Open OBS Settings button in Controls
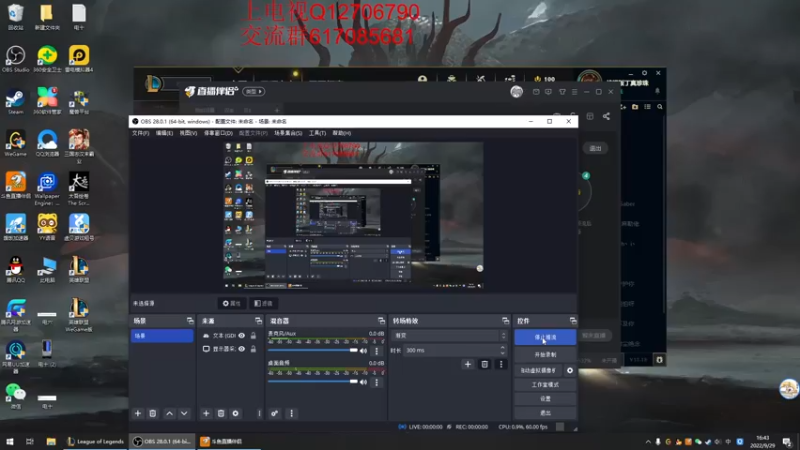This screenshot has height=450, width=800. click(545, 399)
